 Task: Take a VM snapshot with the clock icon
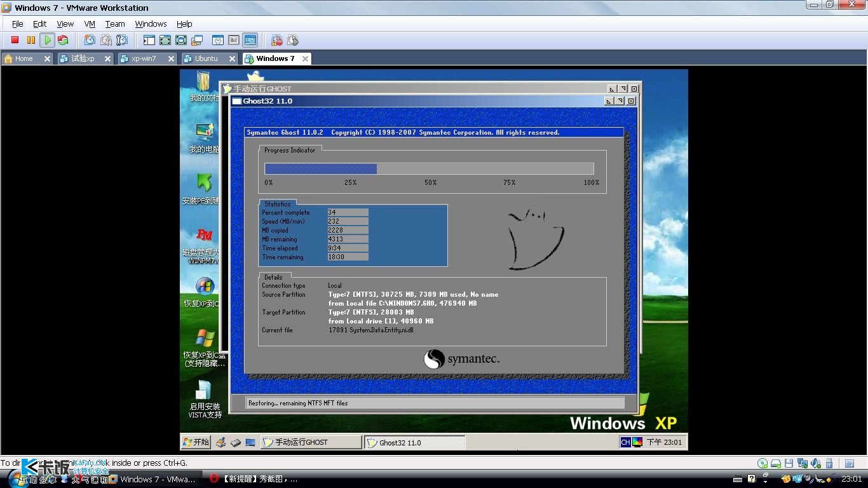90,40
